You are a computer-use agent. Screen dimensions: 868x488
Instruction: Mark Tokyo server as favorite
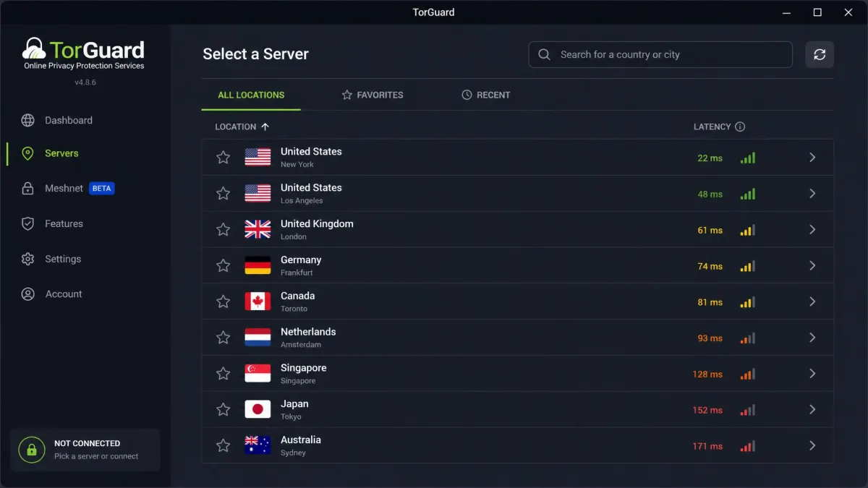pyautogui.click(x=224, y=410)
